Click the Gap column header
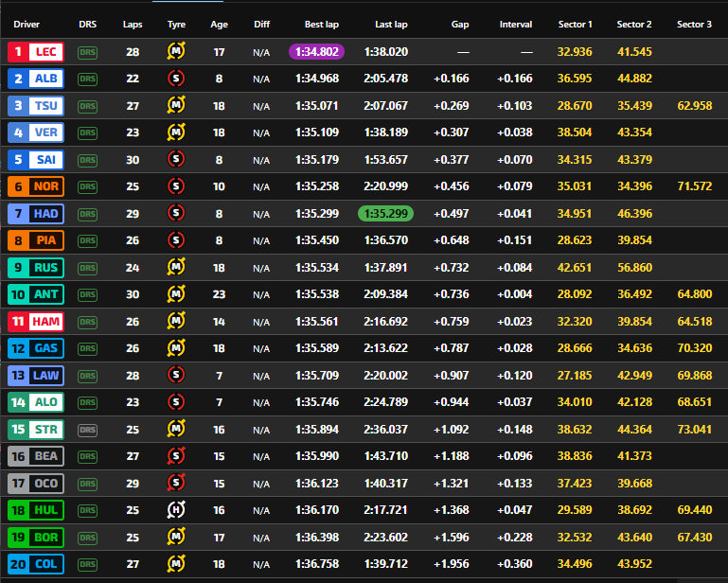The width and height of the screenshot is (728, 583). click(x=460, y=25)
